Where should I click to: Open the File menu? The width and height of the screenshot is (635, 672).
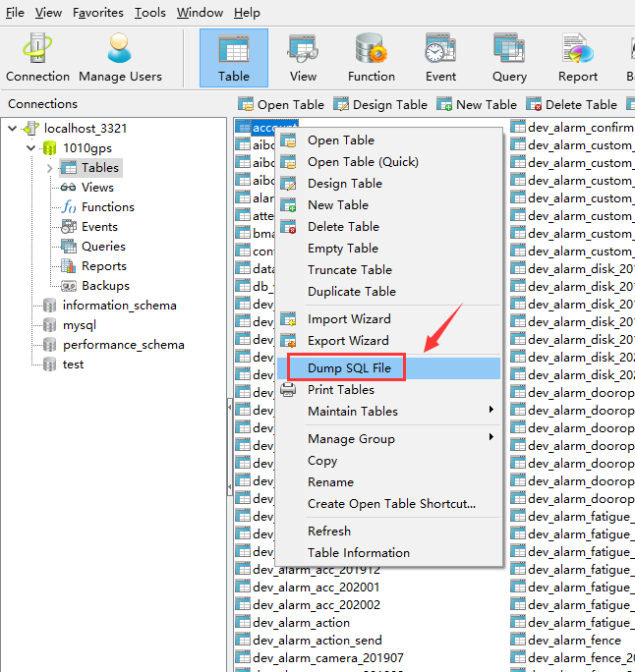(15, 13)
